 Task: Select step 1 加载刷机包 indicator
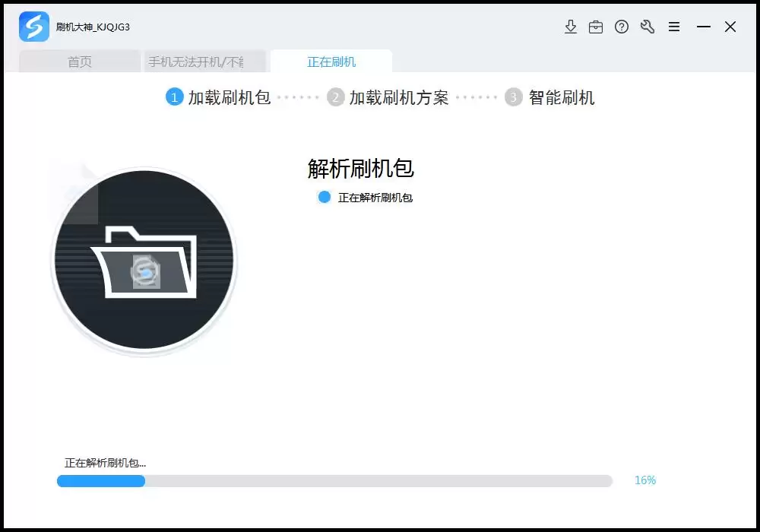point(173,97)
